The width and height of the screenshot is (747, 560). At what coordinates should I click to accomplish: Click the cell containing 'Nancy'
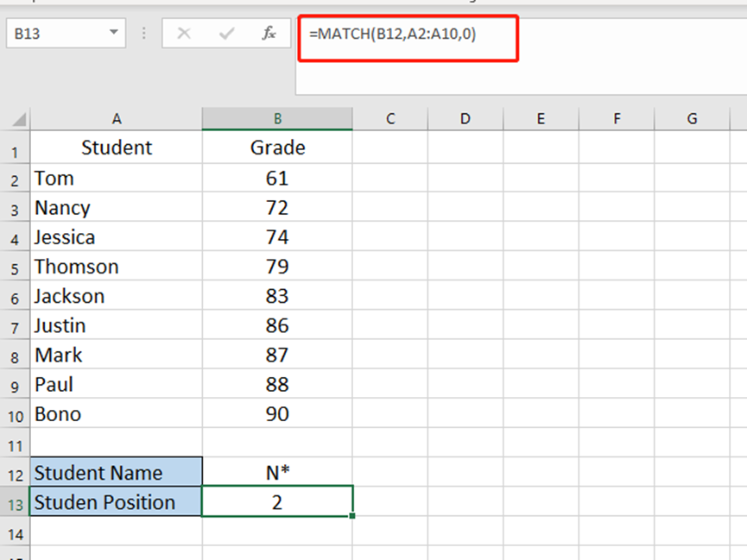(x=117, y=208)
